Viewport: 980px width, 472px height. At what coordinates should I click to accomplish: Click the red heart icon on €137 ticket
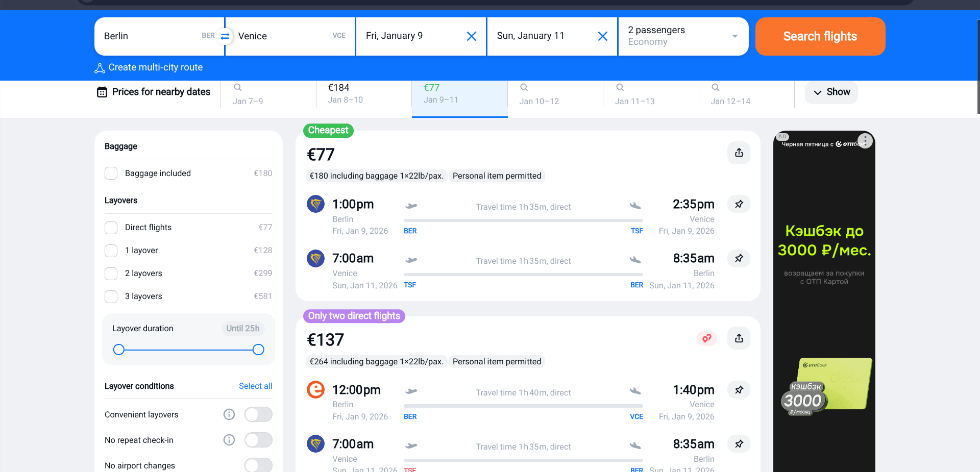[x=706, y=338]
